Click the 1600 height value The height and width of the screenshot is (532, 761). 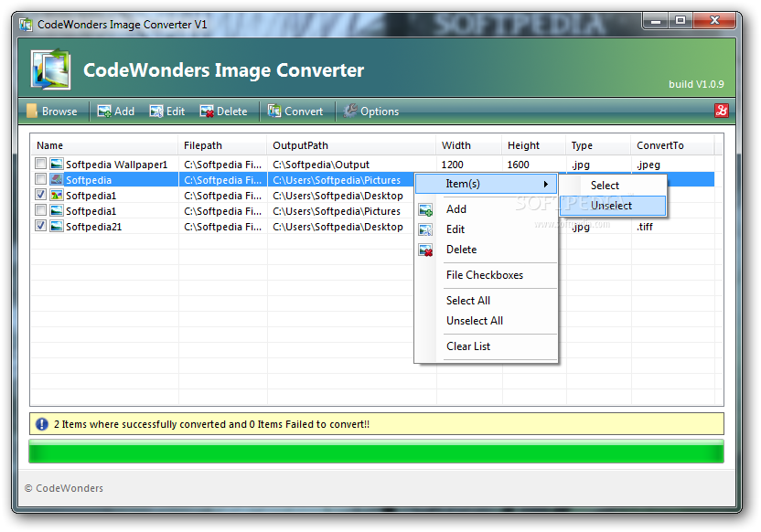click(519, 165)
